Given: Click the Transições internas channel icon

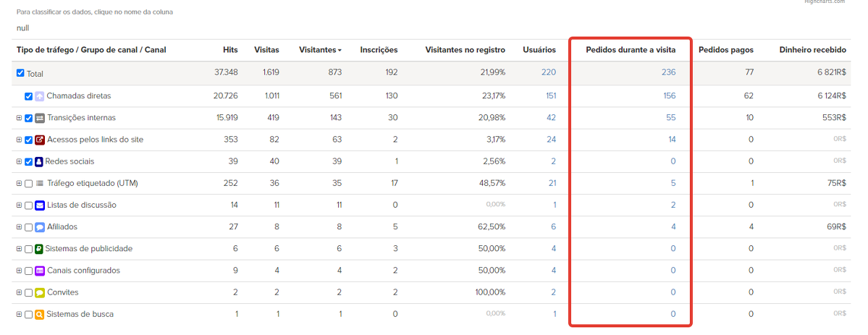Looking at the screenshot, I should coord(40,118).
